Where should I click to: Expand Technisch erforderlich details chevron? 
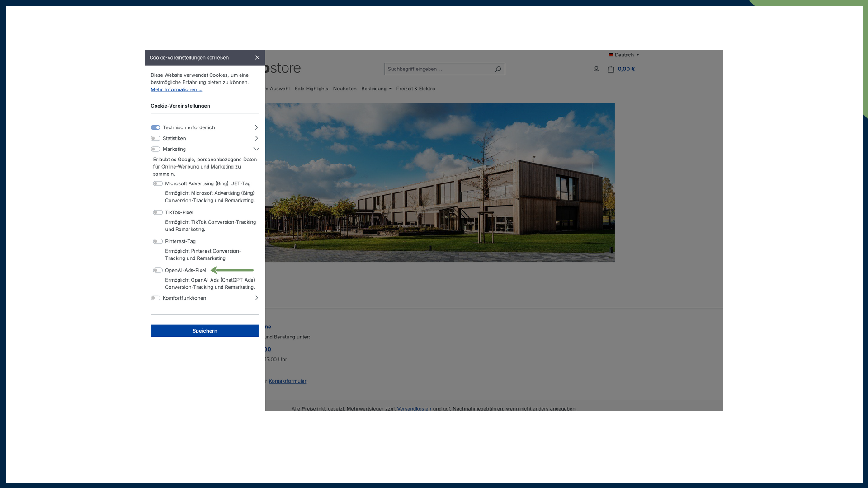point(256,127)
